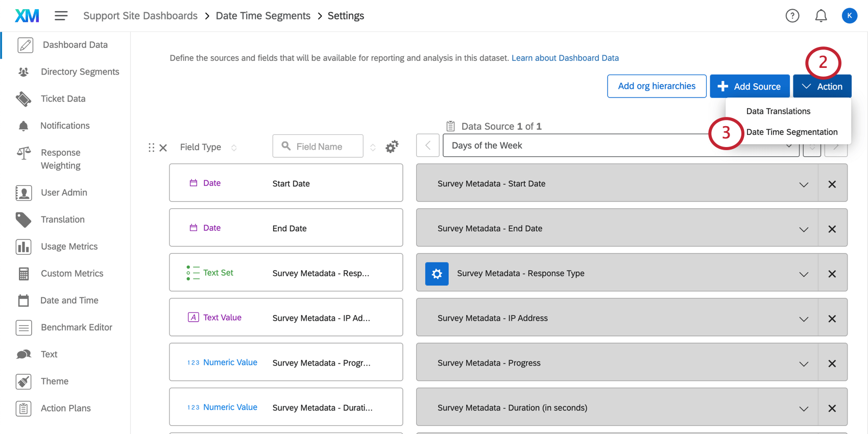This screenshot has width=868, height=434.
Task: Open the hamburger navigation menu
Action: [61, 16]
